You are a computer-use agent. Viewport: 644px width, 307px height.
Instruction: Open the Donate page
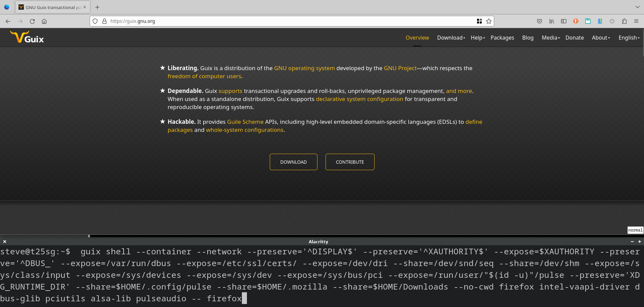(x=574, y=38)
